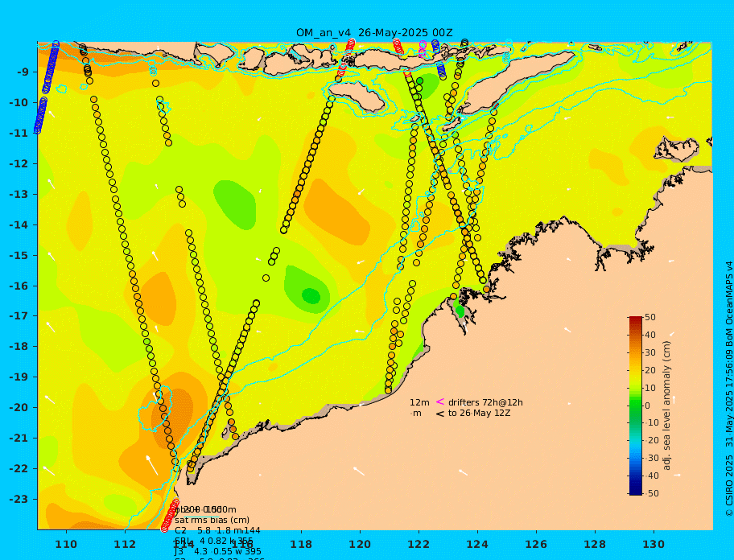Click the '-9' latitude axis label
The width and height of the screenshot is (734, 560).
(23, 72)
